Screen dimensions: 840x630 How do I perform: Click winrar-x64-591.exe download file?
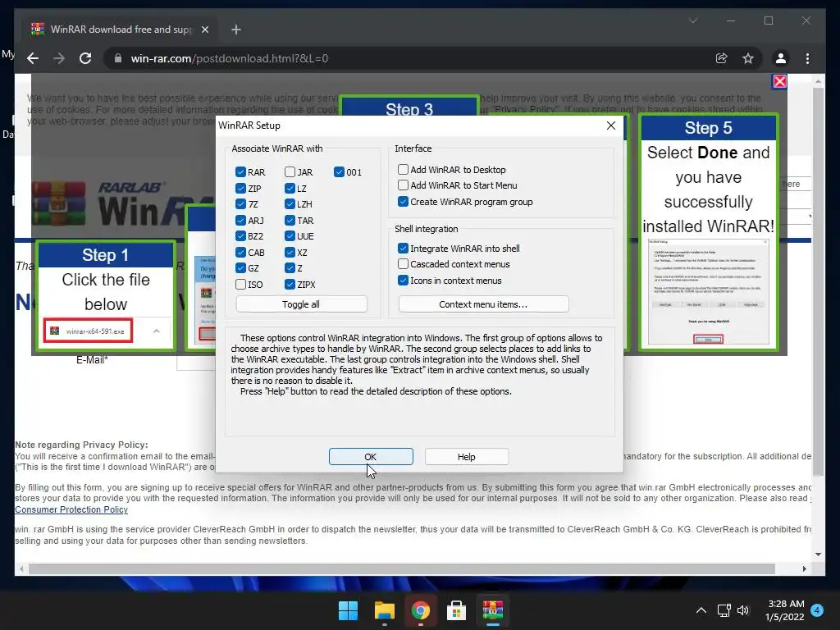[88, 331]
